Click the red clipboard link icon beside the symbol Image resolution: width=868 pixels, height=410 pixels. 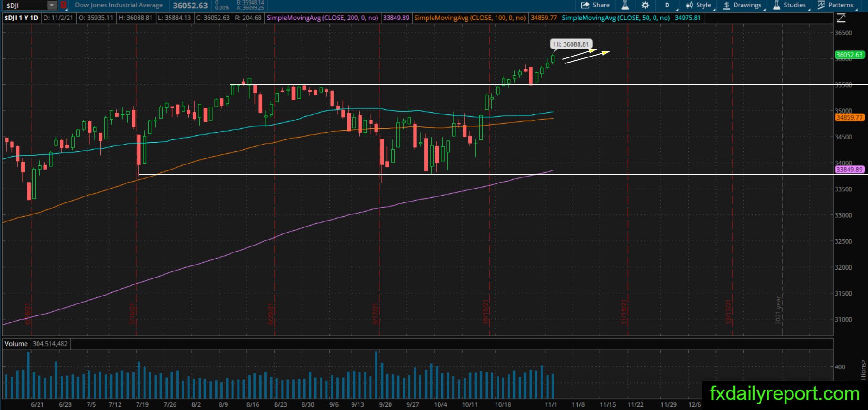click(63, 6)
